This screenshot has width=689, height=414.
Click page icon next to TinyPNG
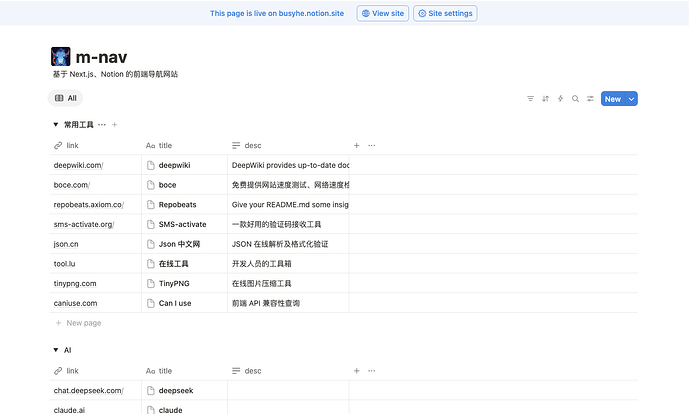click(x=151, y=283)
